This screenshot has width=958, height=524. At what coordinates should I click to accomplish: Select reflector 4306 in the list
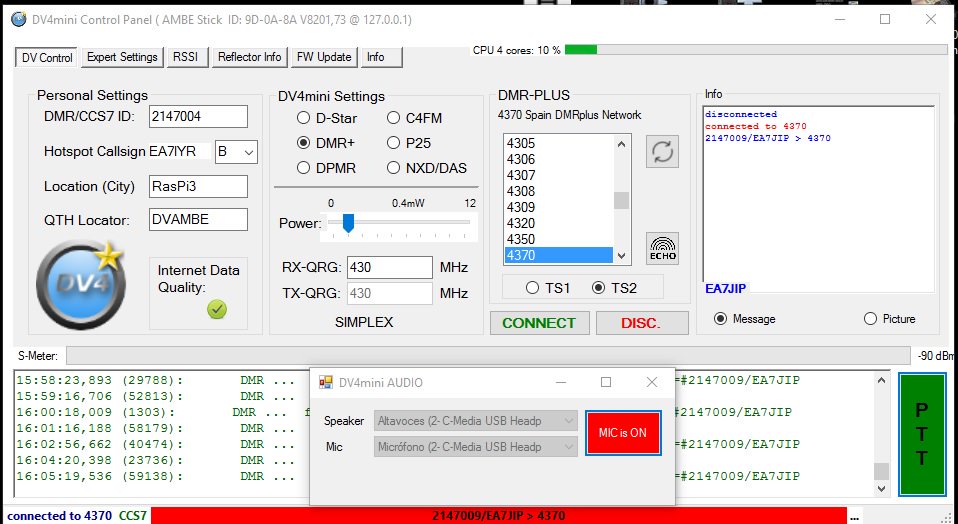coord(558,159)
